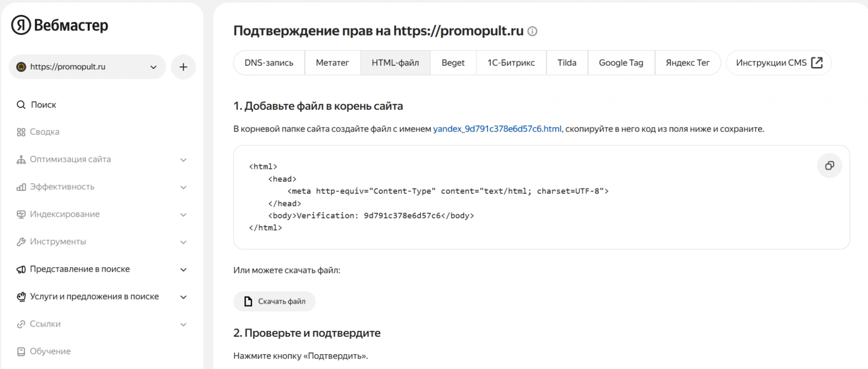Select the HTML-файл tab
868x369 pixels.
pos(395,63)
